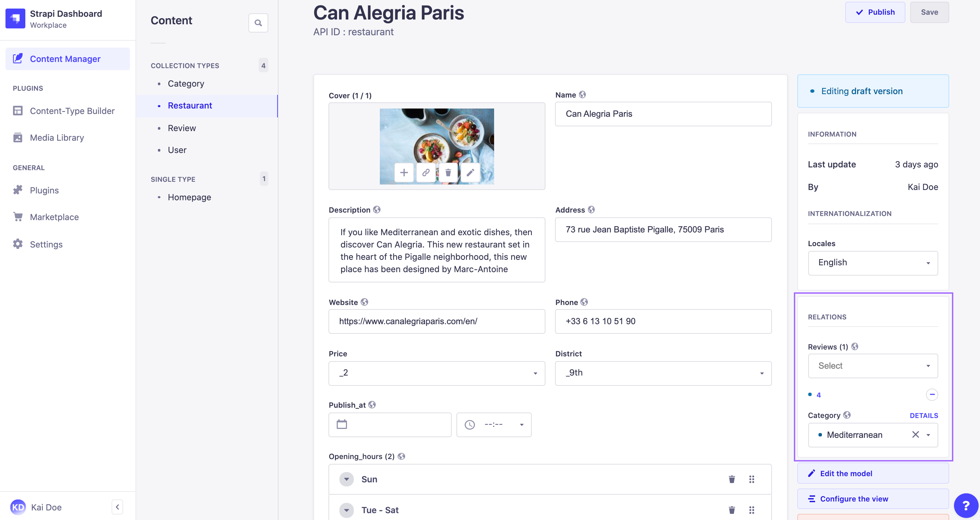
Task: Expand the Tue-Sat opening hours entry
Action: 346,510
